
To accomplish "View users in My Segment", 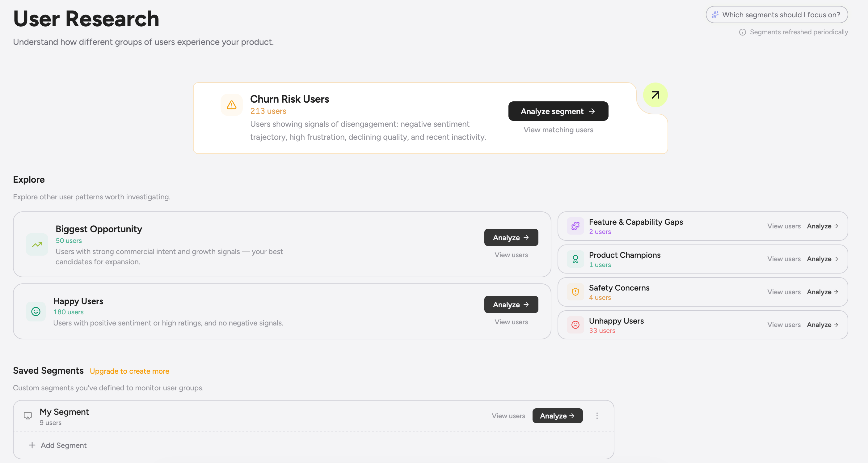I will [508, 416].
